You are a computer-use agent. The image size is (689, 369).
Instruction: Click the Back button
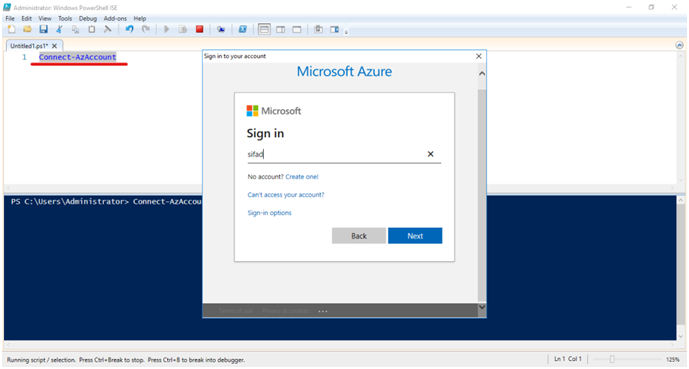pos(359,236)
